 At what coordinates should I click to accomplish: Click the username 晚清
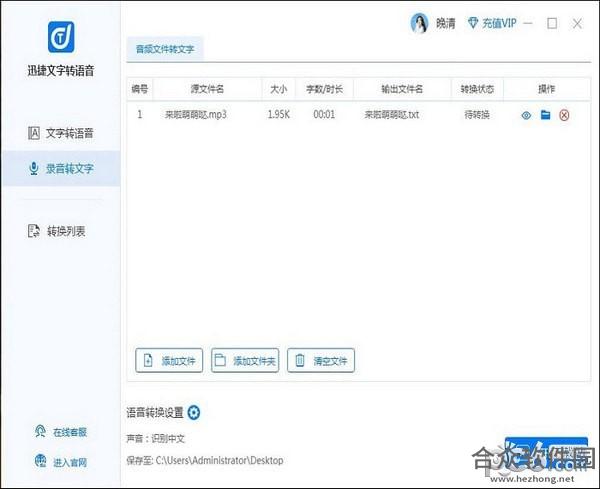click(446, 23)
